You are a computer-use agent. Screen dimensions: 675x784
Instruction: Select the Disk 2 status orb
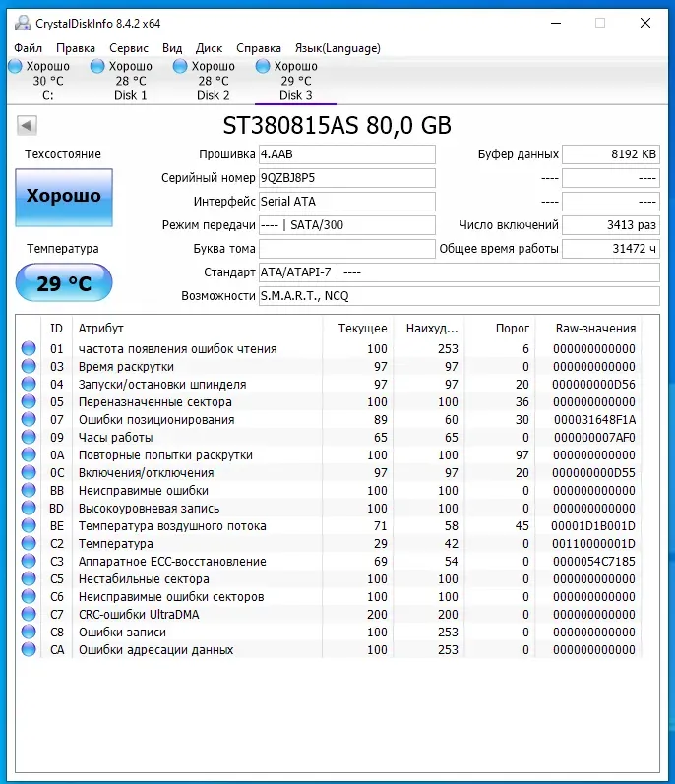(180, 66)
